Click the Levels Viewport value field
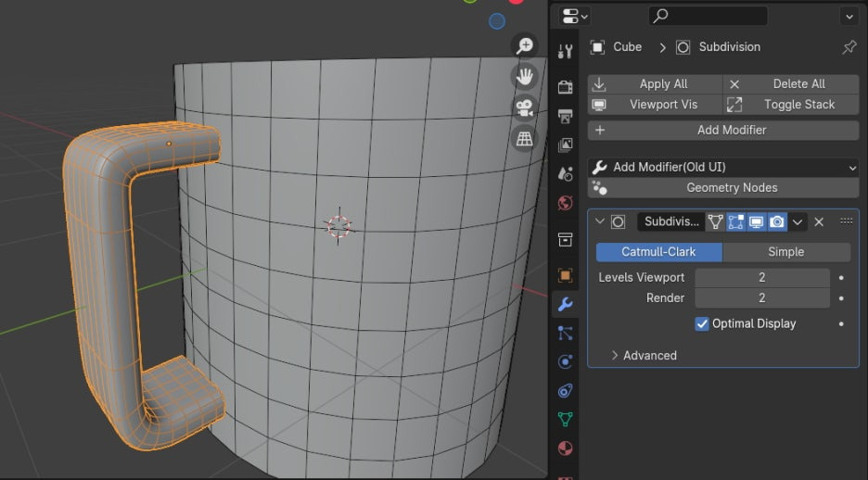Viewport: 868px width, 480px height. [x=762, y=278]
